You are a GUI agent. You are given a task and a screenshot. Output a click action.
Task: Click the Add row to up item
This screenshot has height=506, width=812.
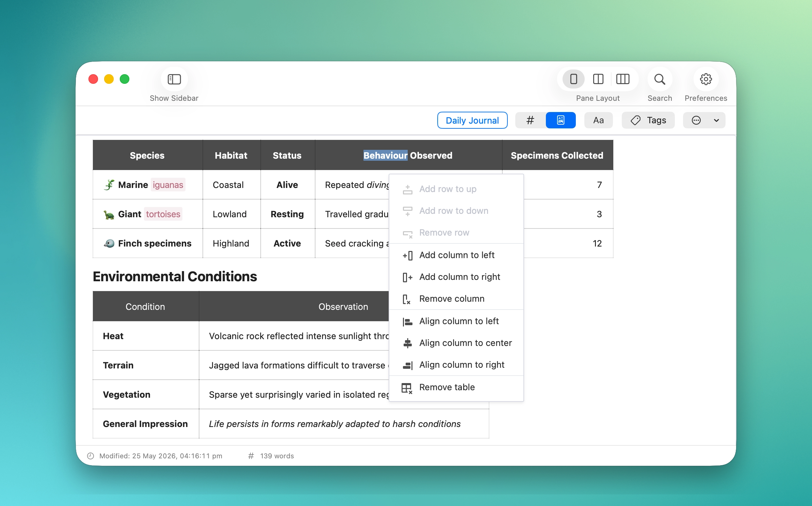point(456,189)
